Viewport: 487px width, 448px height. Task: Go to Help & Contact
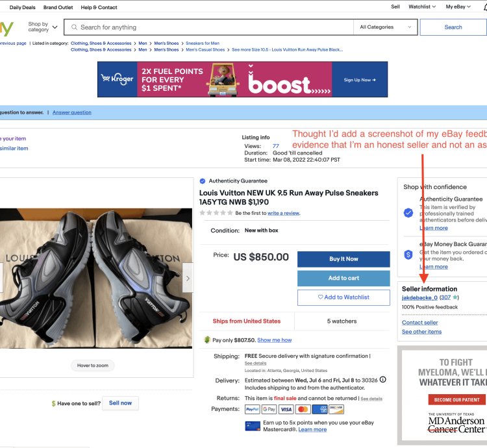99,7
